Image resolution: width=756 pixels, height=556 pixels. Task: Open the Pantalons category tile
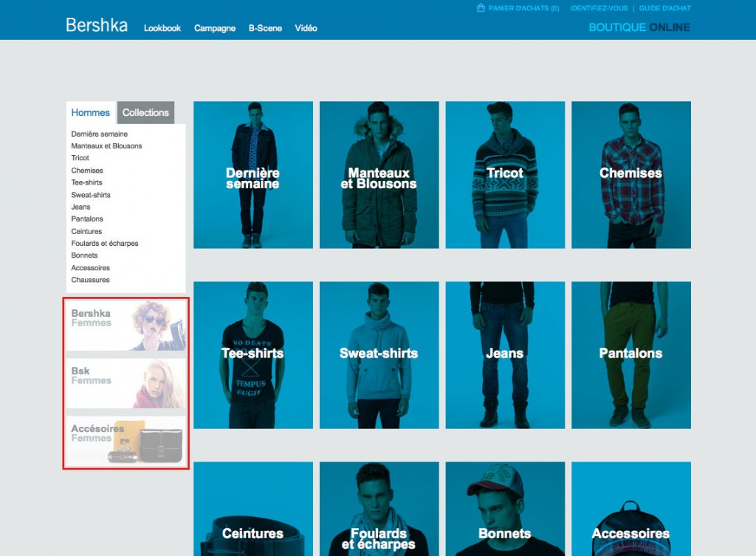(x=631, y=355)
